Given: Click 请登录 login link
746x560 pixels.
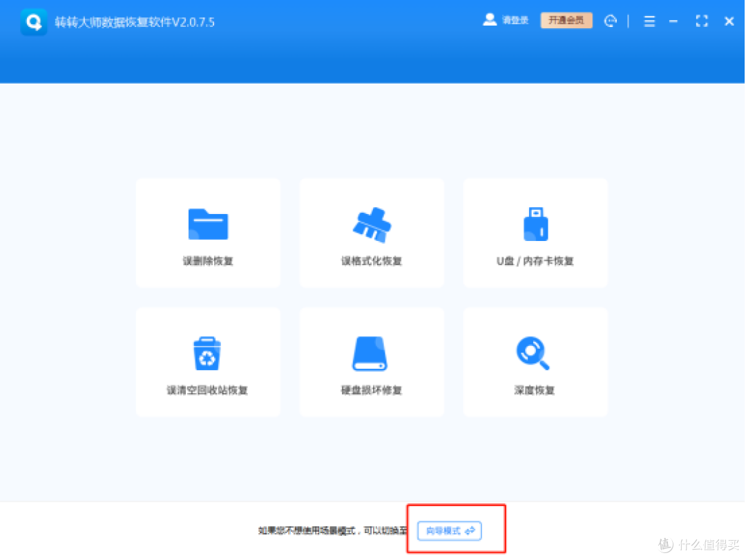Looking at the screenshot, I should pyautogui.click(x=515, y=21).
